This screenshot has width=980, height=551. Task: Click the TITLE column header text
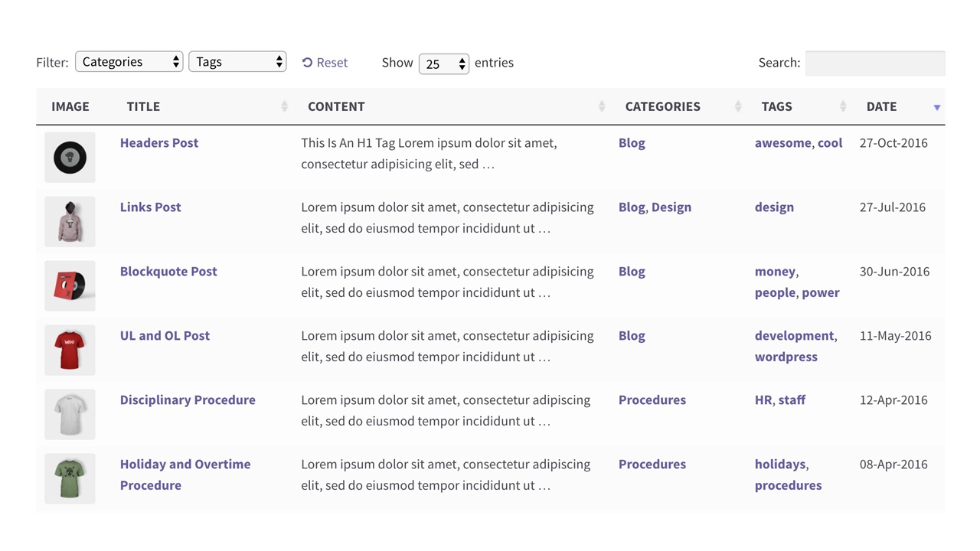(x=143, y=107)
